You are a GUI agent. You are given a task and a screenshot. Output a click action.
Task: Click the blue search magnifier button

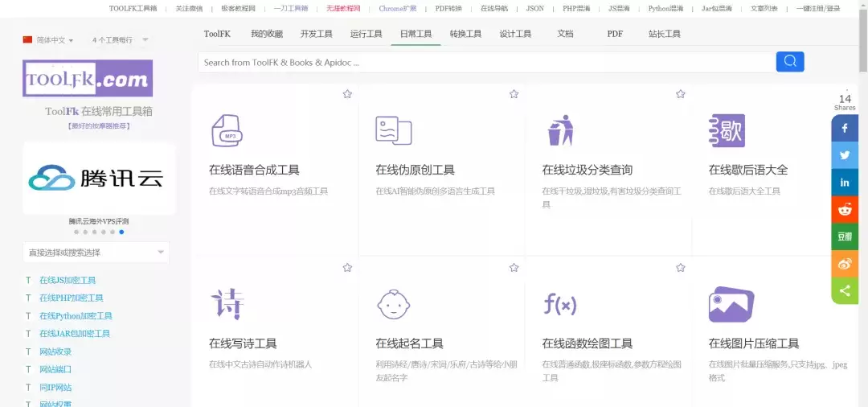coord(790,61)
